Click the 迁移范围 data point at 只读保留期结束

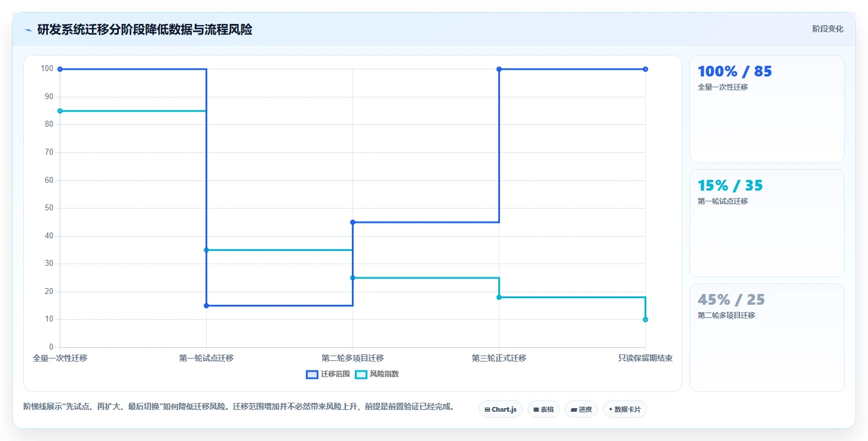coord(645,69)
